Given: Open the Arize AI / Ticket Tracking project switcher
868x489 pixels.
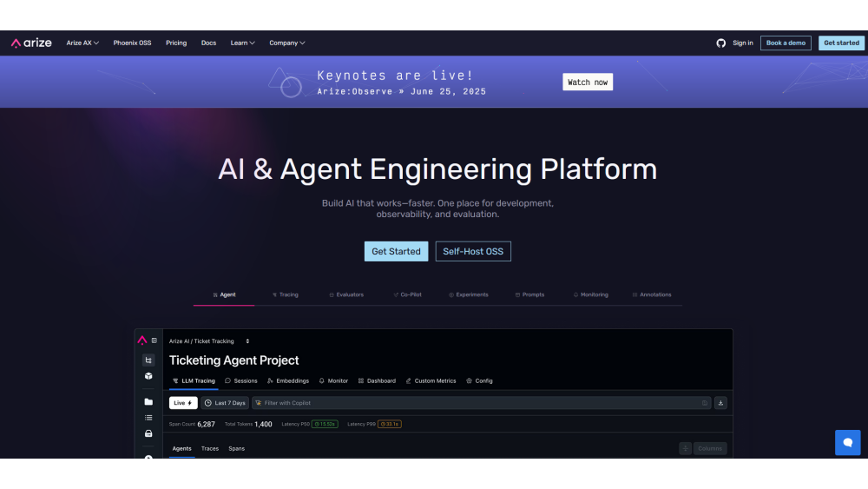Looking at the screenshot, I should pyautogui.click(x=209, y=341).
